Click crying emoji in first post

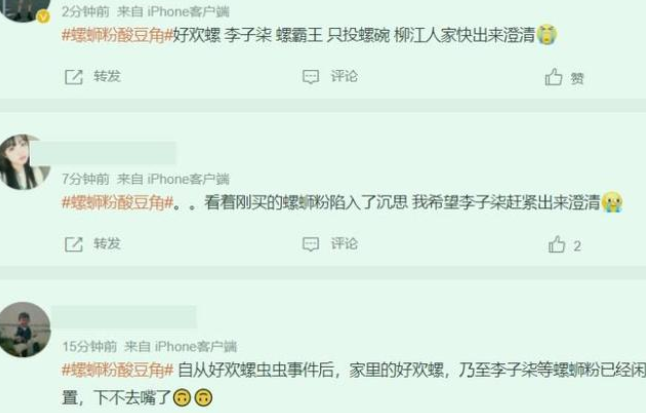pyautogui.click(x=547, y=34)
